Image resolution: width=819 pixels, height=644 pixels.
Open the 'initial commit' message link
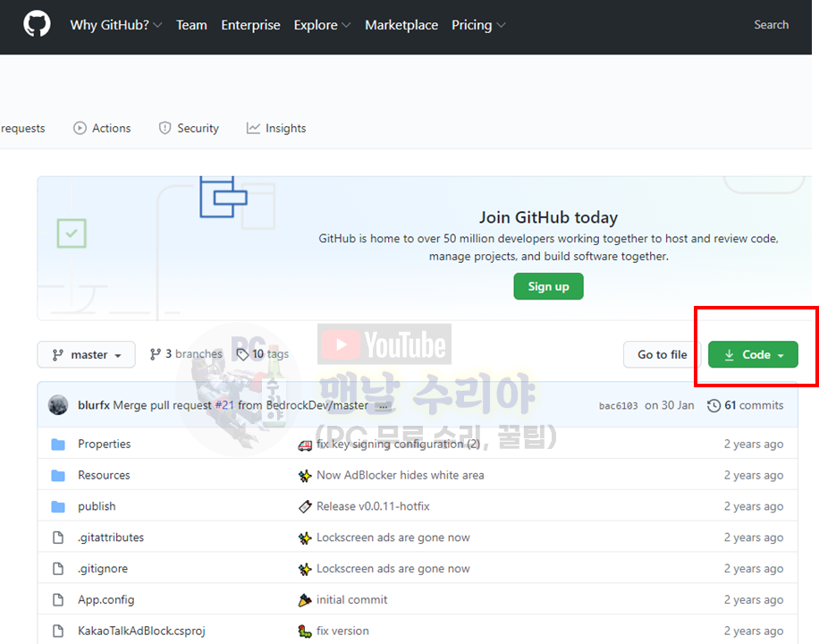click(x=352, y=599)
